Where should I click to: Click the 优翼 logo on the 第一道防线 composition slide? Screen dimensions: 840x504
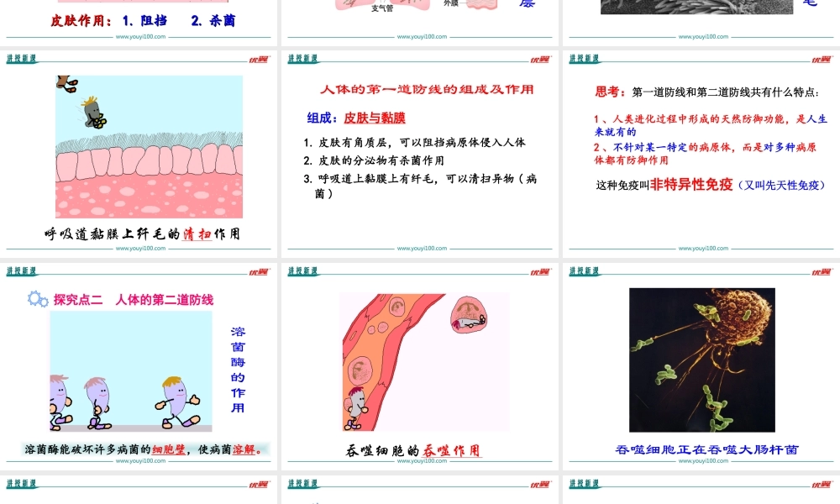[x=539, y=59]
